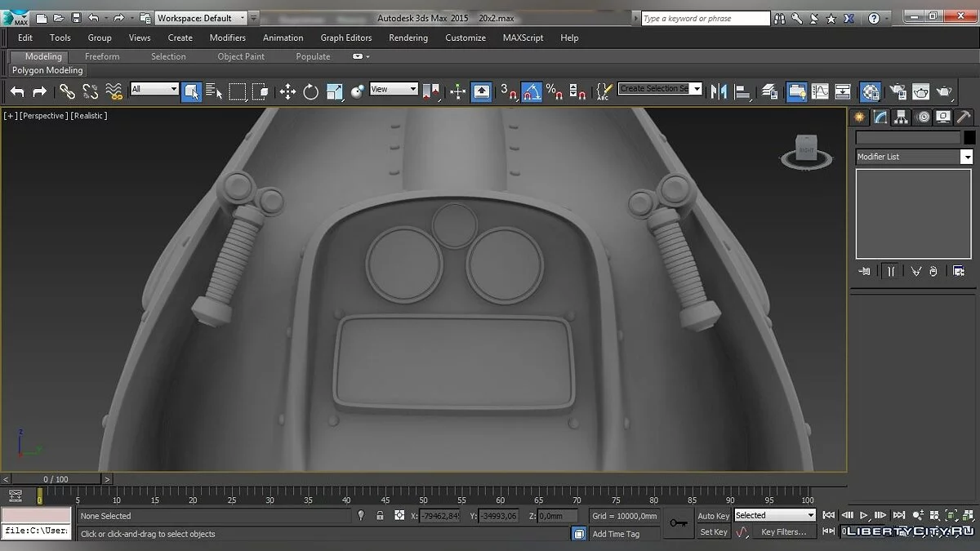980x551 pixels.
Task: Click the Select and Link chain icon
Action: pyautogui.click(x=67, y=91)
